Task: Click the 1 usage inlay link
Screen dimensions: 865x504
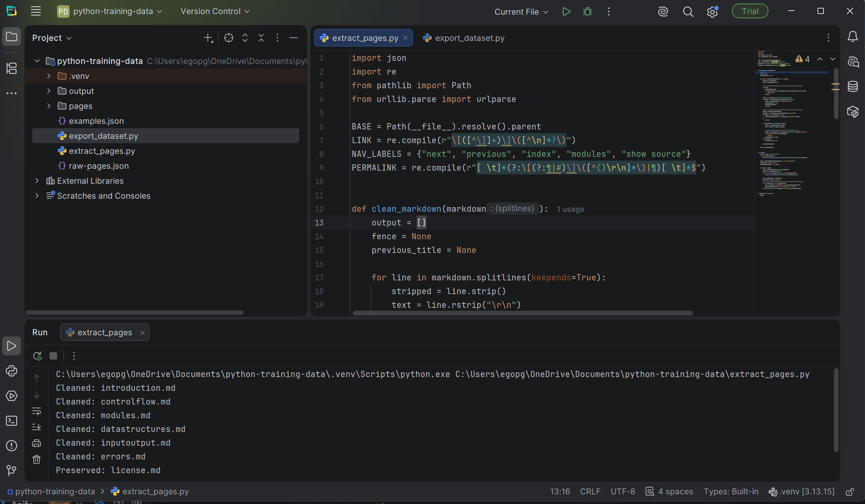Action: (x=570, y=209)
